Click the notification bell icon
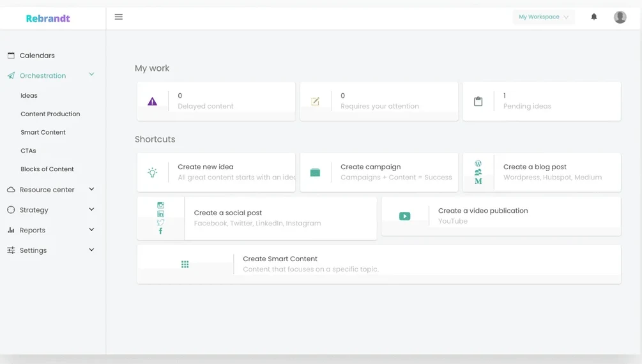Screen dimensions: 642x364 (593, 17)
